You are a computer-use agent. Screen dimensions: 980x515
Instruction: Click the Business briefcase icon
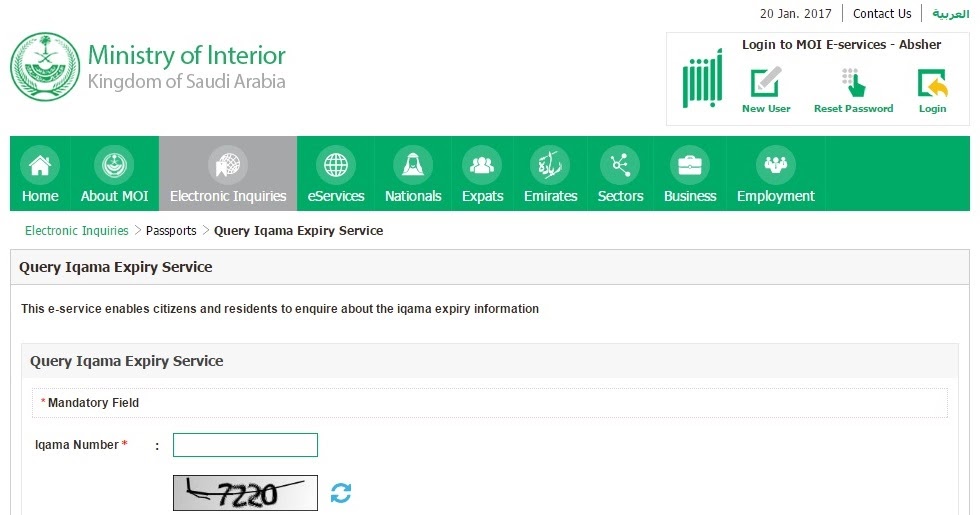pos(690,165)
